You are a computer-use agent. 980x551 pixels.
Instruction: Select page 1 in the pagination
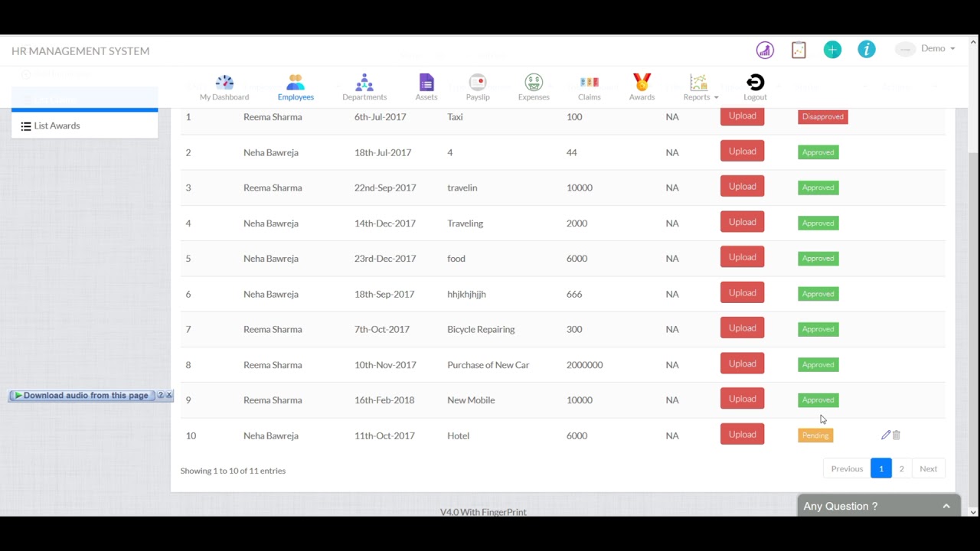(881, 468)
